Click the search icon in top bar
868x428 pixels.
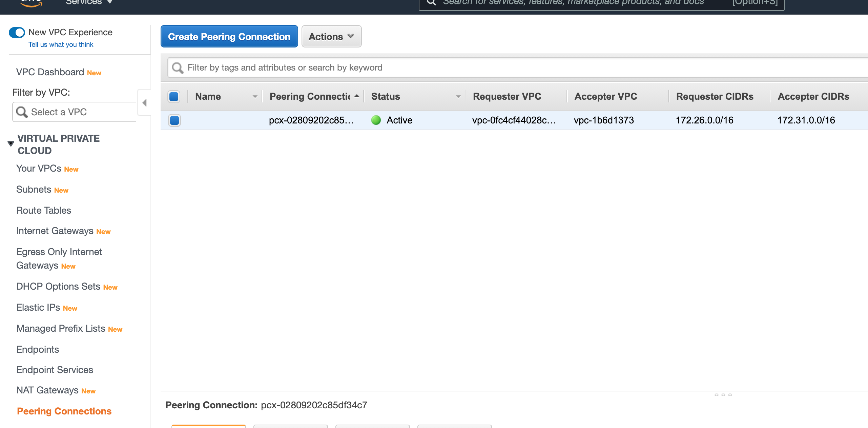tap(431, 2)
